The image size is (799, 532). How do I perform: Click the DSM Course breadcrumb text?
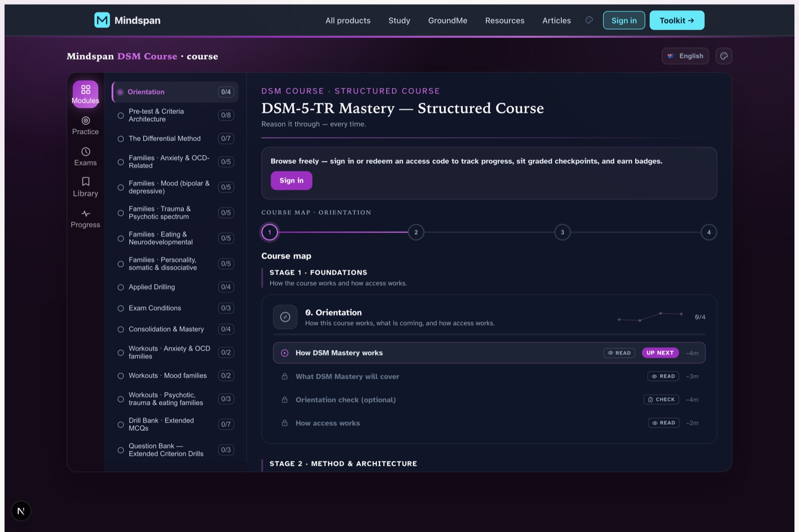[147, 56]
